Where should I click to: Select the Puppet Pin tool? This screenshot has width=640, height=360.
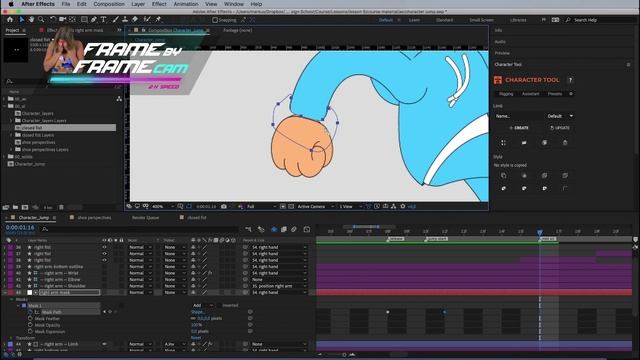[158, 20]
